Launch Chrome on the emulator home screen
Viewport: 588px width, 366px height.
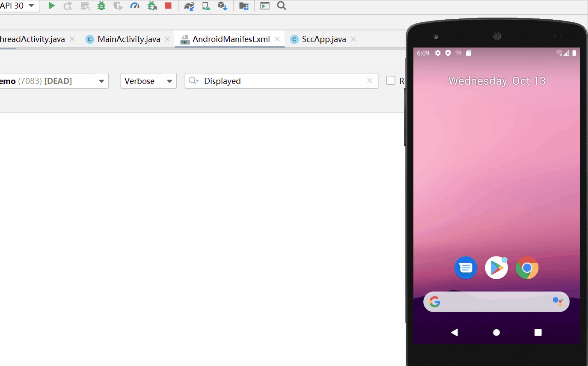pos(527,268)
